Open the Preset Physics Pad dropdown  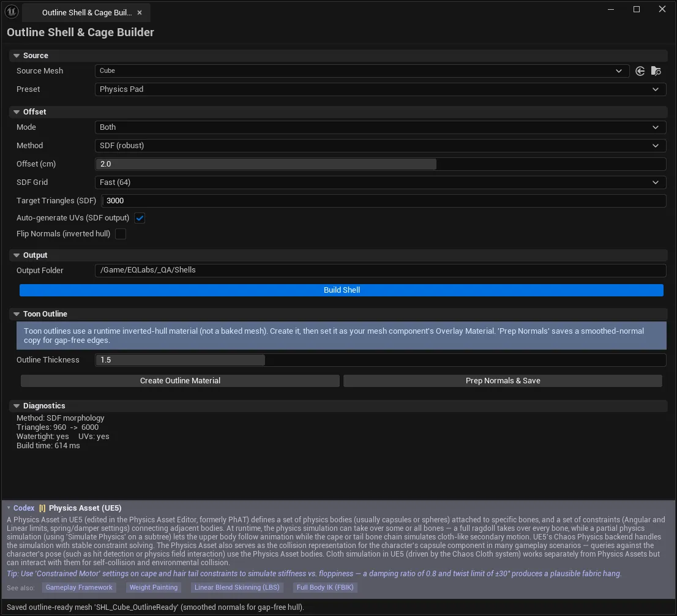point(380,89)
